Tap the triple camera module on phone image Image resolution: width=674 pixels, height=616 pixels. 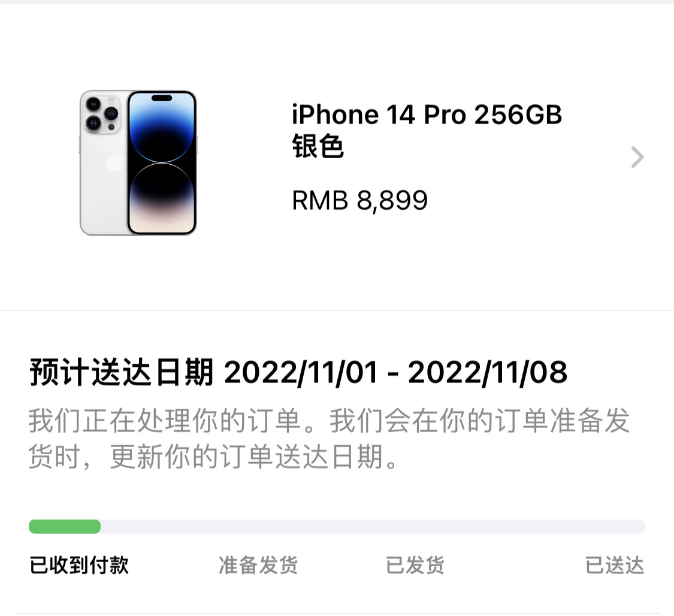point(101,113)
